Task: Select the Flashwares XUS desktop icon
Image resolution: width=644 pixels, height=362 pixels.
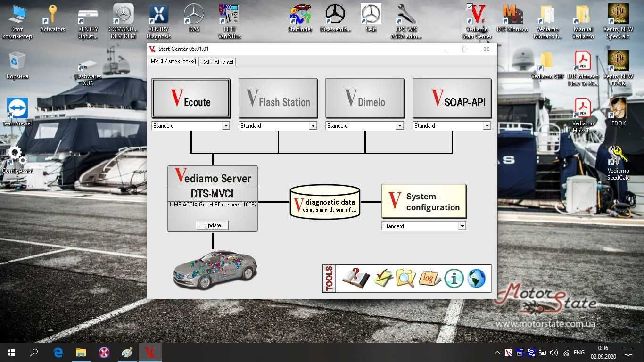Action: point(88,73)
